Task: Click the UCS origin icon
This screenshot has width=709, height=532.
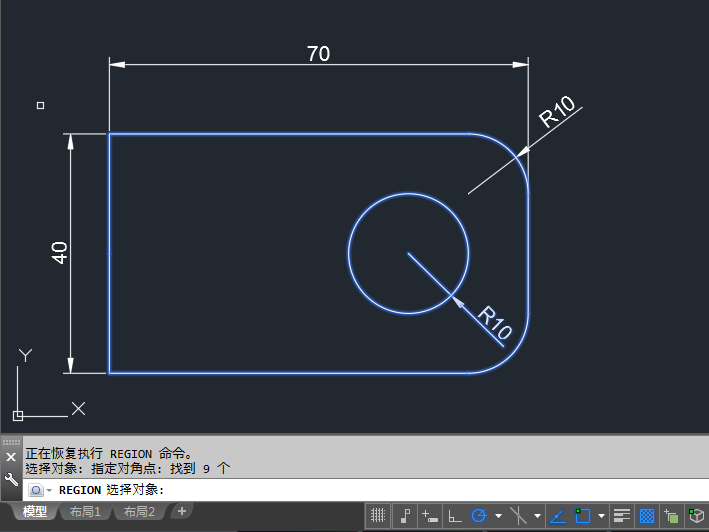Action: tap(18, 416)
